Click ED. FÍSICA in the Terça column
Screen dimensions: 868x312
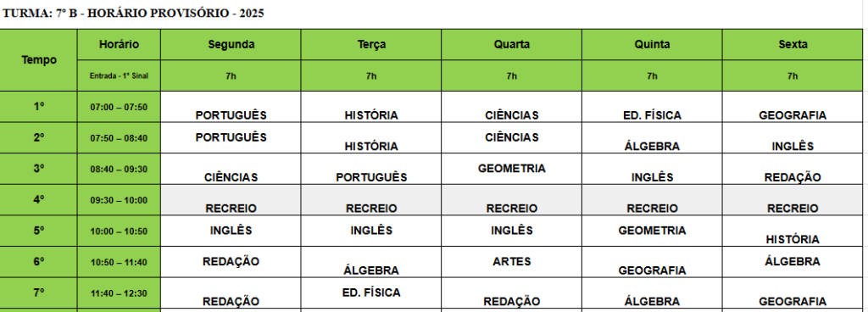click(371, 293)
